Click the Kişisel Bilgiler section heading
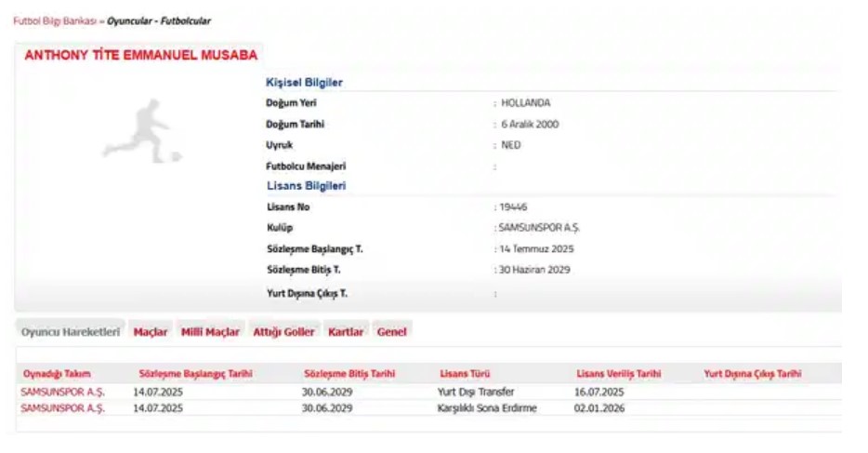Screen dimensions: 868x453 [x=304, y=83]
